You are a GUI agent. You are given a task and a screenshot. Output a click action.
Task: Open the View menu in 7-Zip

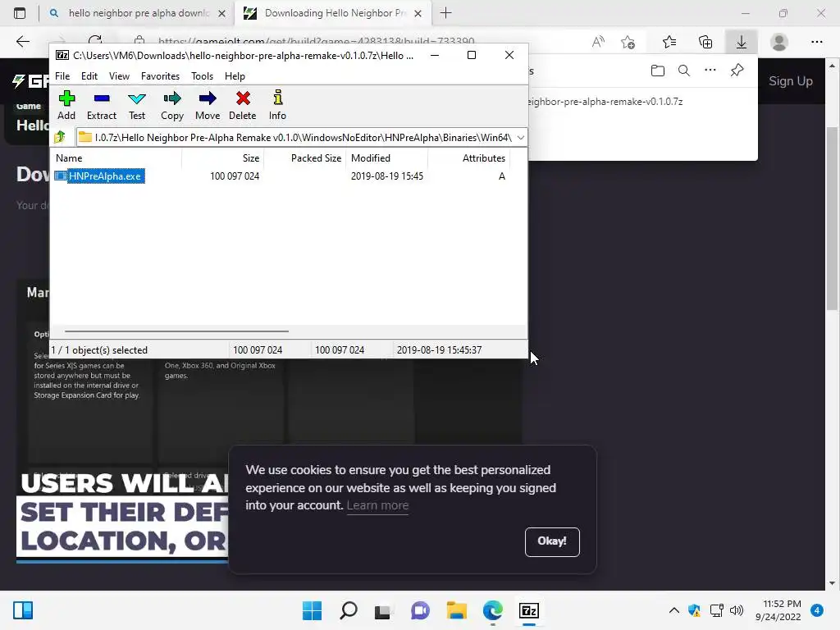(119, 76)
